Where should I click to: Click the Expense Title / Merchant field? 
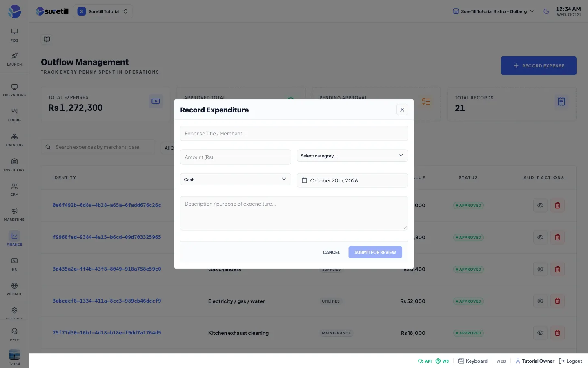294,133
